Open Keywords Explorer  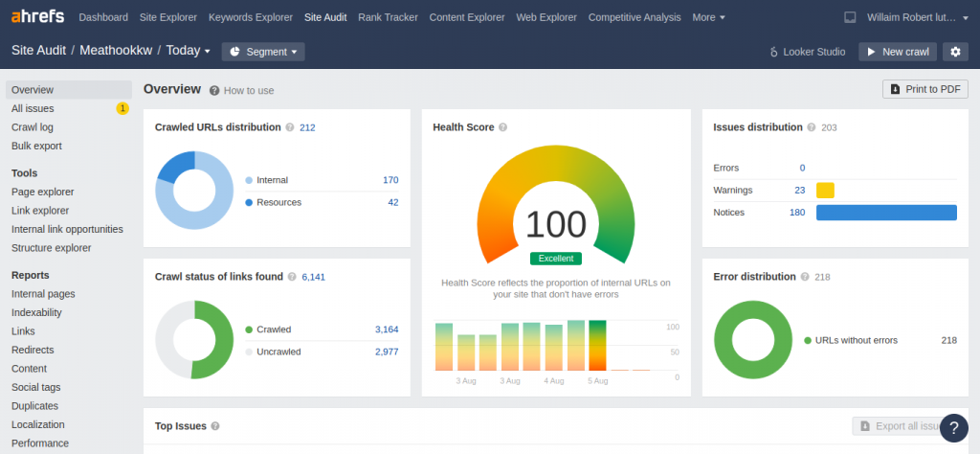tap(251, 17)
